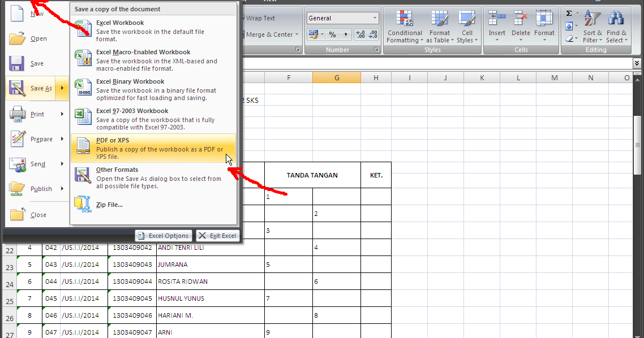Image resolution: width=644 pixels, height=338 pixels.
Task: Click the Send envelope icon
Action: (17, 164)
